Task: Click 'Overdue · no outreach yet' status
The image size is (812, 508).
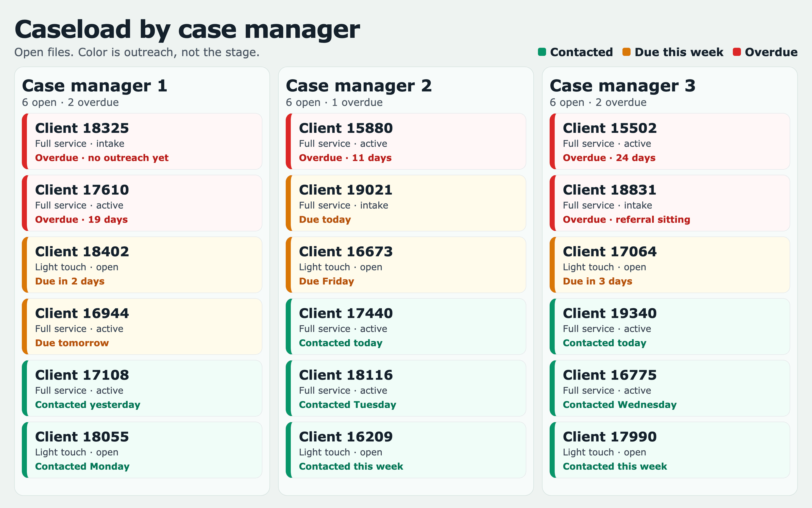Action: tap(102, 158)
